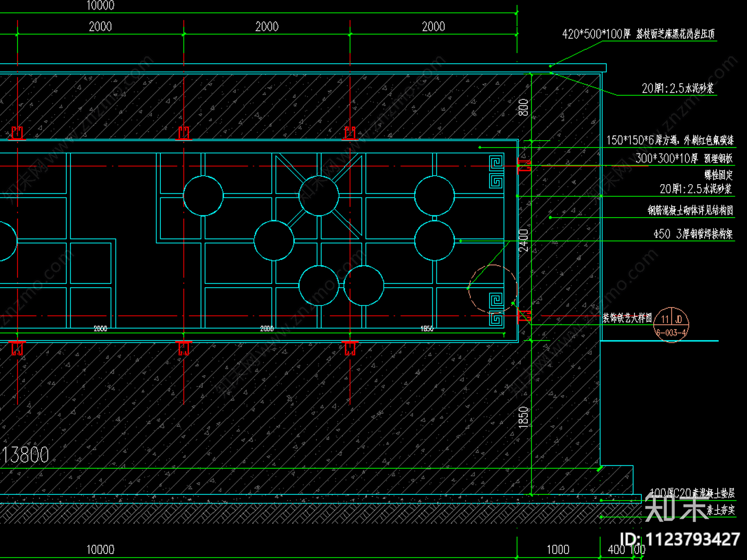The width and height of the screenshot is (747, 560).
Task: Select the 300*300*10厚 预埋钢板 label
Action: point(684,158)
